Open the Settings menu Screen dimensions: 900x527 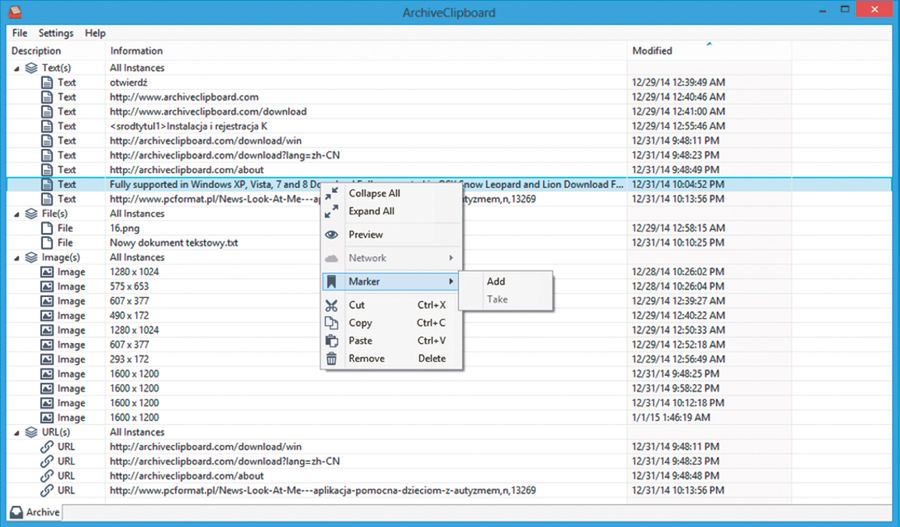click(x=56, y=33)
